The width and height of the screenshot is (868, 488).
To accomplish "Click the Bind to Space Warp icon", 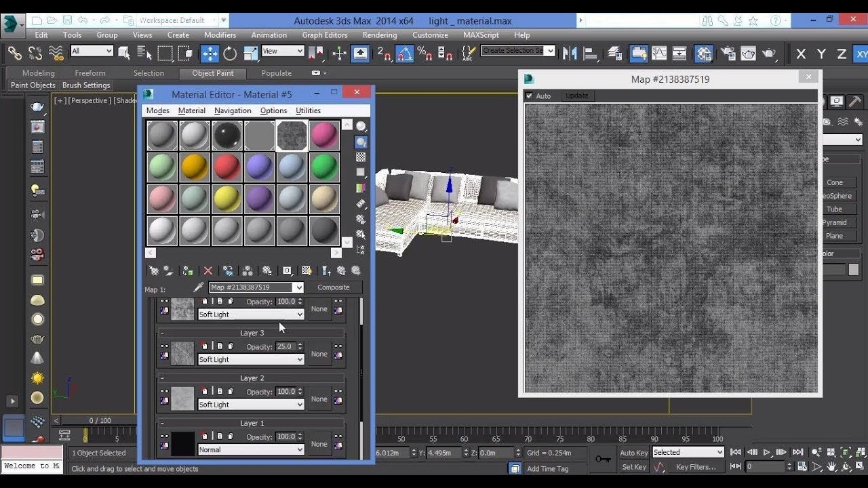I will [56, 53].
